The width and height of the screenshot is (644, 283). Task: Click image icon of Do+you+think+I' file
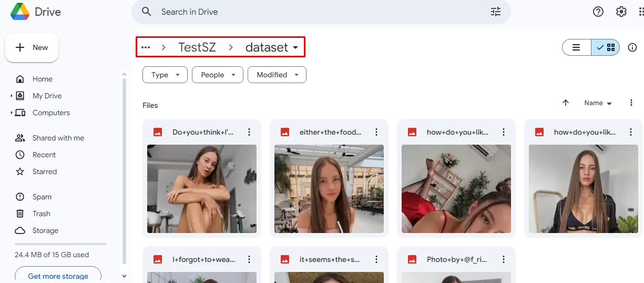(158, 132)
